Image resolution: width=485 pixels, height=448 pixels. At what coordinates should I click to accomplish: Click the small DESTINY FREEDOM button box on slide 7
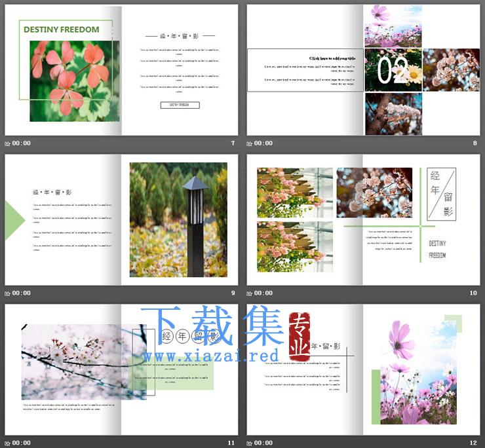click(x=180, y=105)
